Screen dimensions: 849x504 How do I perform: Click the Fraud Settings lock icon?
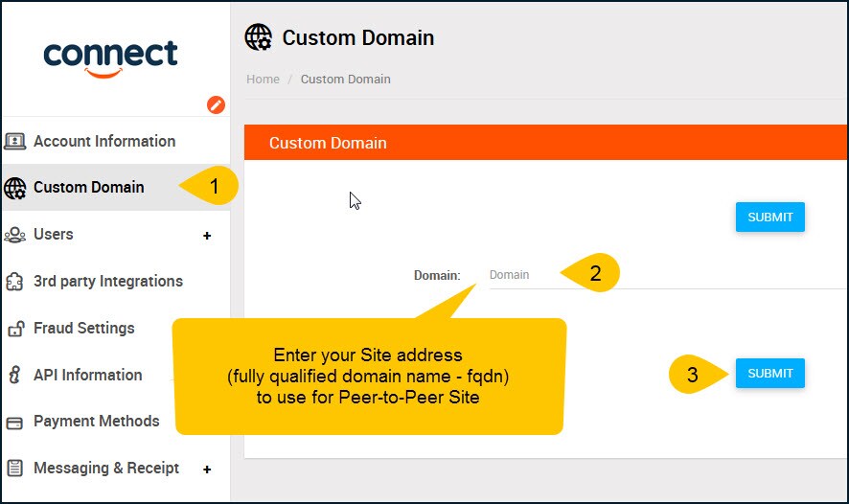15,328
